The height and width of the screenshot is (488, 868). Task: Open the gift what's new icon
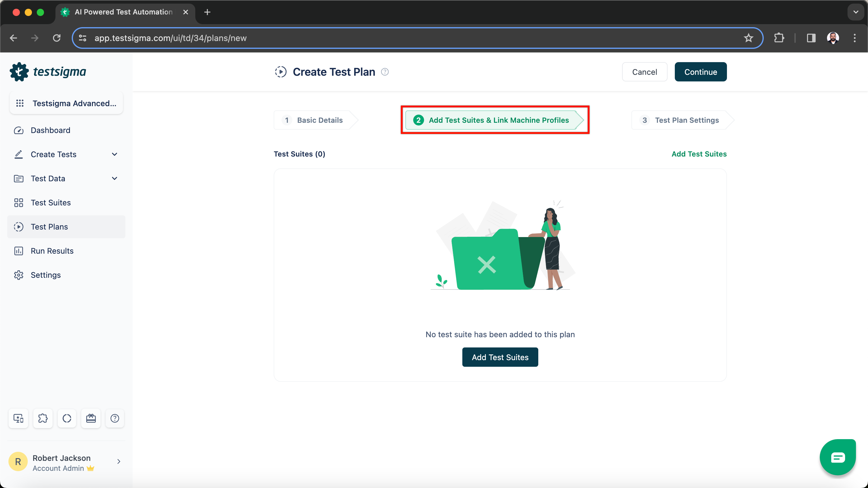[x=91, y=418]
